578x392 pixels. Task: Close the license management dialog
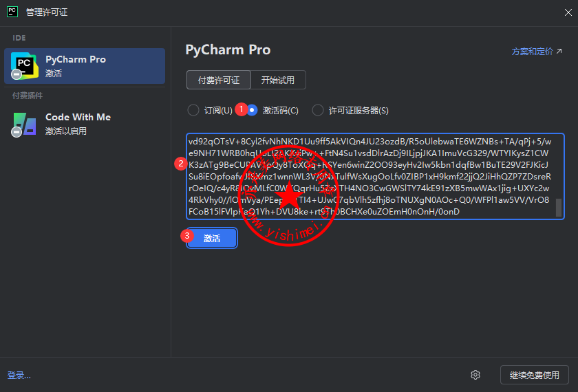coord(568,12)
